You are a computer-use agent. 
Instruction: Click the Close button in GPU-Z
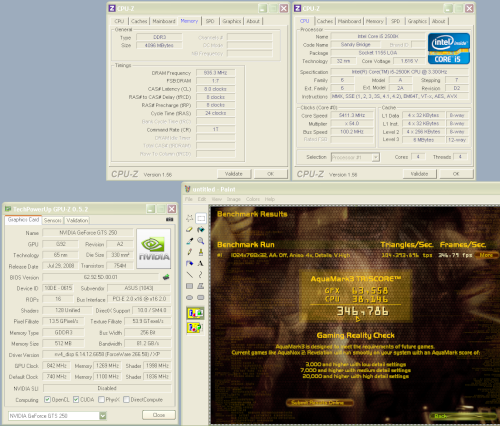(x=159, y=415)
